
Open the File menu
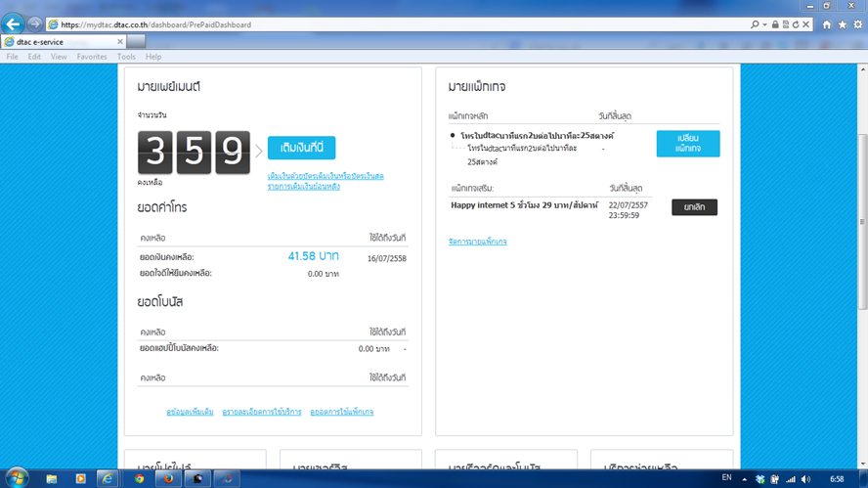pos(12,57)
